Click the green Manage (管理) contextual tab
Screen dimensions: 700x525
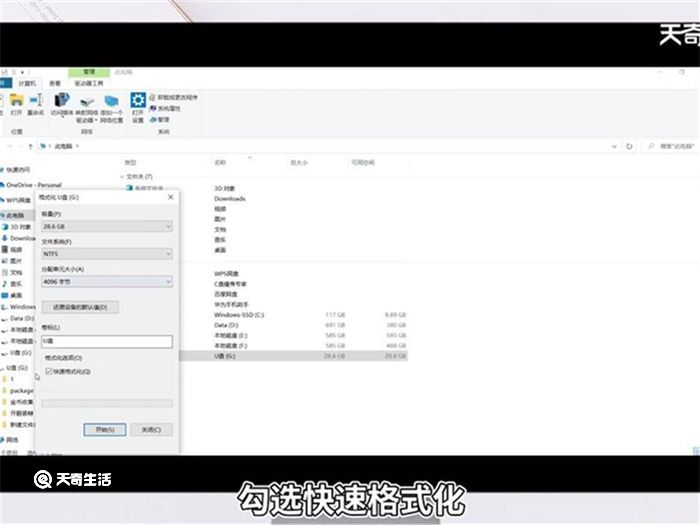tap(89, 72)
